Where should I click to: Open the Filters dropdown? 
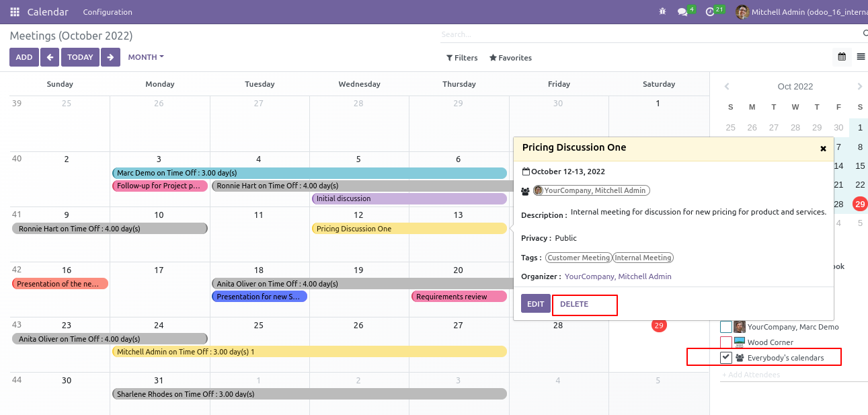coord(462,58)
